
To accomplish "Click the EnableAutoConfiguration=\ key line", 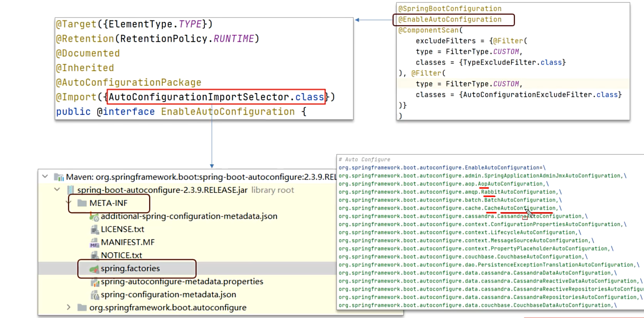I will pos(442,167).
